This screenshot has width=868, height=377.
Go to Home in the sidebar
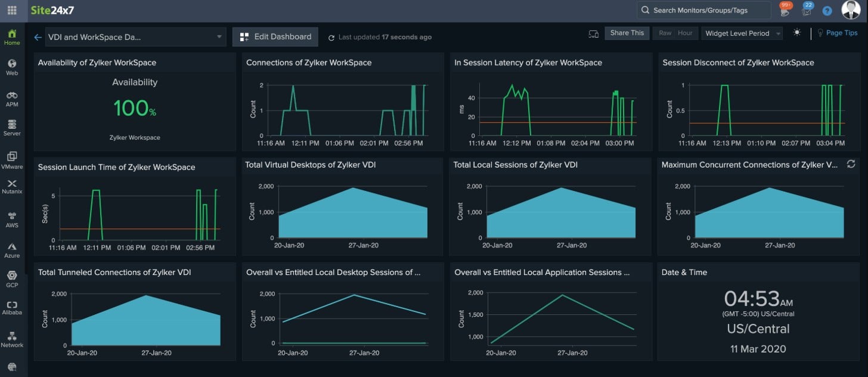click(x=12, y=37)
